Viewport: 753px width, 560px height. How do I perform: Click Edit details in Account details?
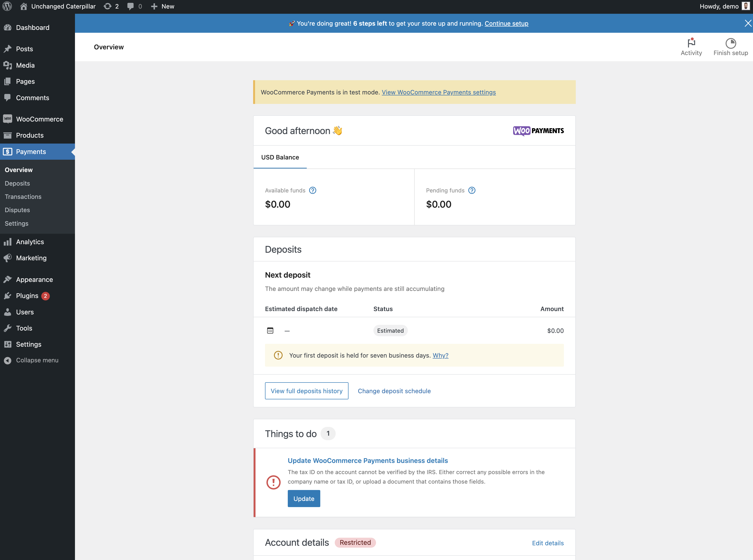pyautogui.click(x=548, y=543)
